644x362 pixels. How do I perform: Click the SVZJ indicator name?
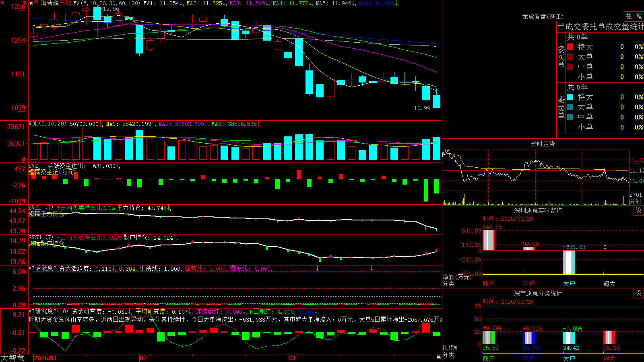tap(35, 166)
